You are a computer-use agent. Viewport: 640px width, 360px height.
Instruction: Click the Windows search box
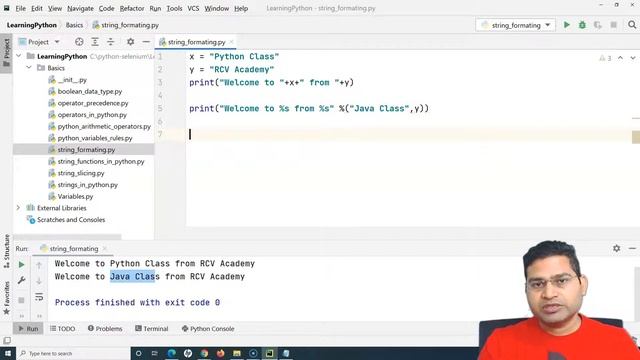[x=73, y=353]
